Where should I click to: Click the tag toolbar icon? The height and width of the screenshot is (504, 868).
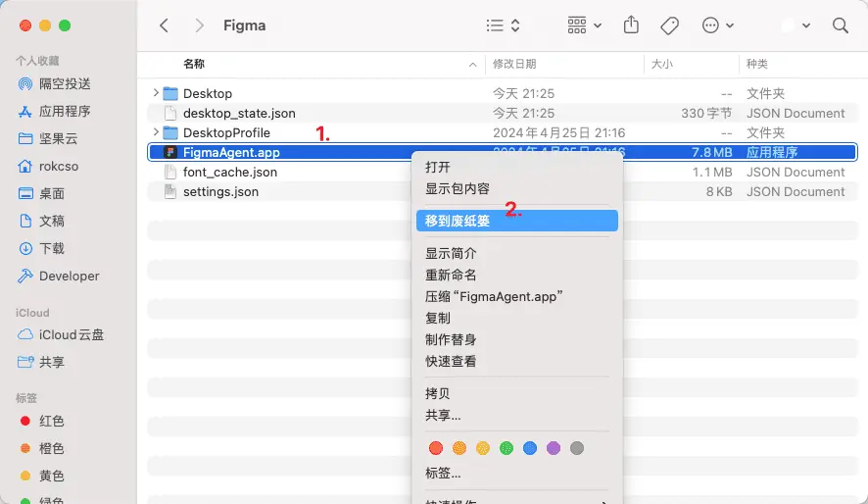(669, 25)
